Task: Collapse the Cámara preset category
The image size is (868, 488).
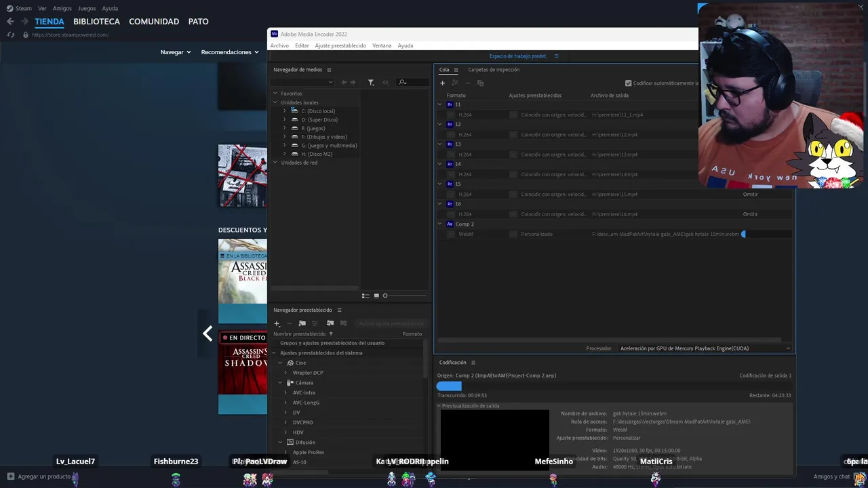Action: 280,382
